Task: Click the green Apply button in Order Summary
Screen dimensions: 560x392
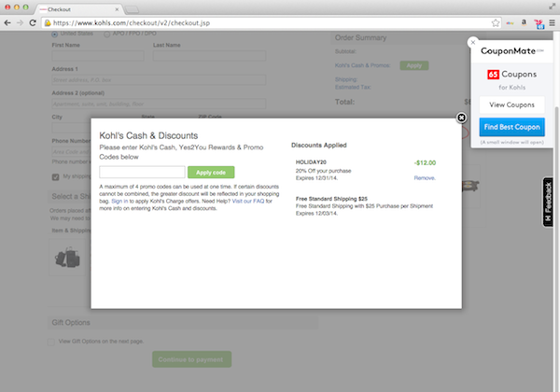Action: click(x=413, y=65)
